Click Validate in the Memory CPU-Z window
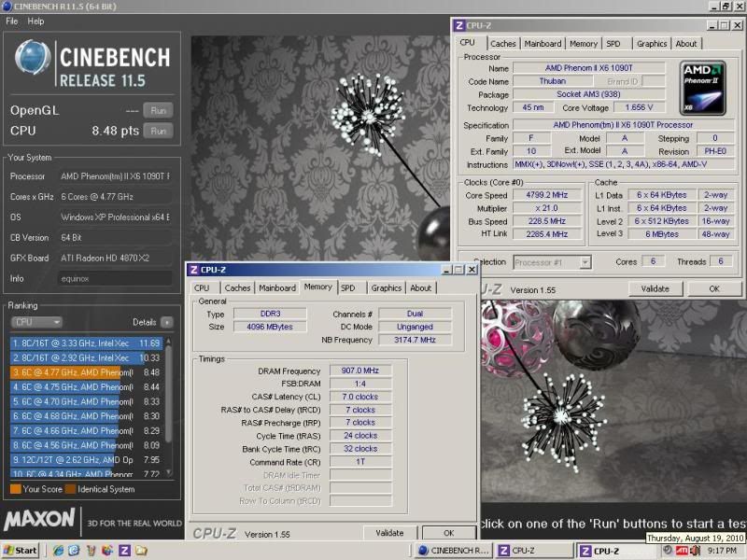The height and width of the screenshot is (560, 747). [389, 533]
